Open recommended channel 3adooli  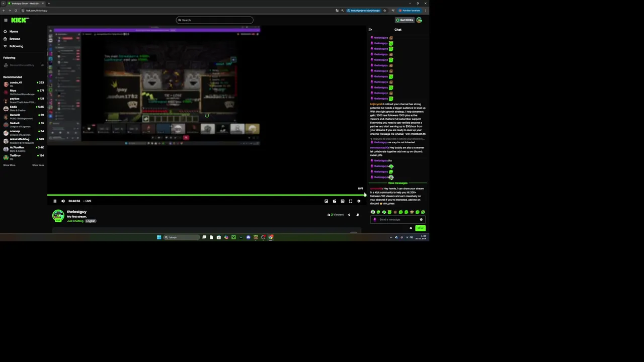24,124
